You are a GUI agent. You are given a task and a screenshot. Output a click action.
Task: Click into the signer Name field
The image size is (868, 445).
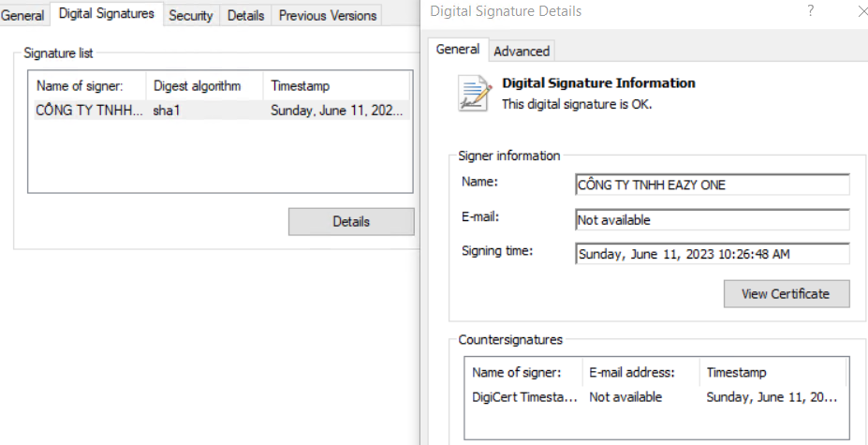tap(712, 185)
